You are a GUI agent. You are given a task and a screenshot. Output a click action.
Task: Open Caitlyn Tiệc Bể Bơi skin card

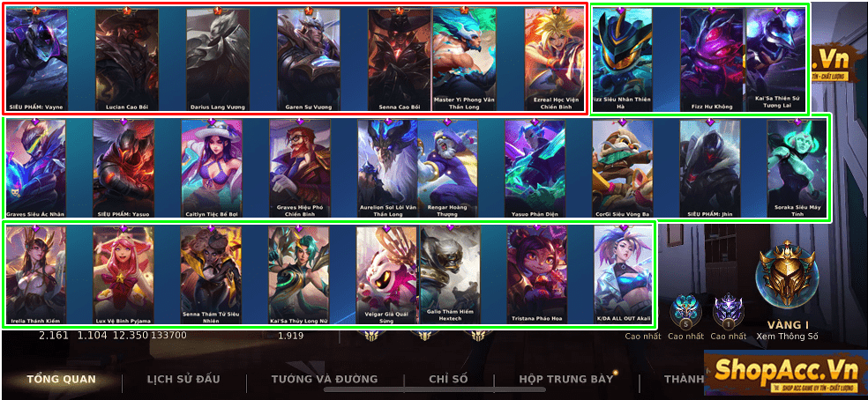(212, 168)
